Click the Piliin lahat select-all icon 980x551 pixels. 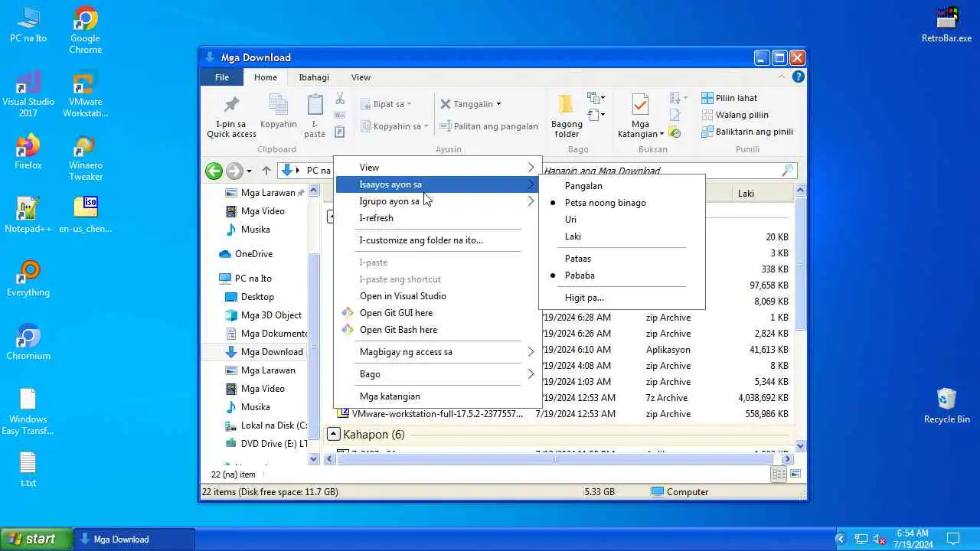[707, 98]
